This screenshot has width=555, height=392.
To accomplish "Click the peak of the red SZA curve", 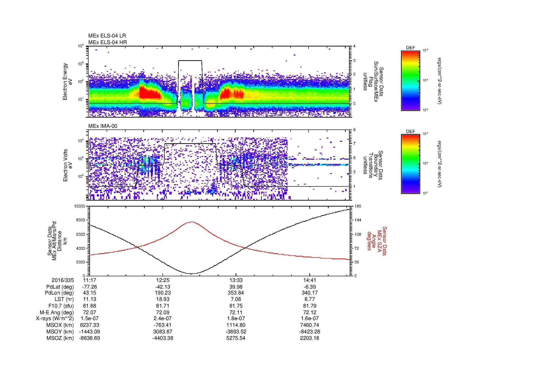I will click(192, 222).
